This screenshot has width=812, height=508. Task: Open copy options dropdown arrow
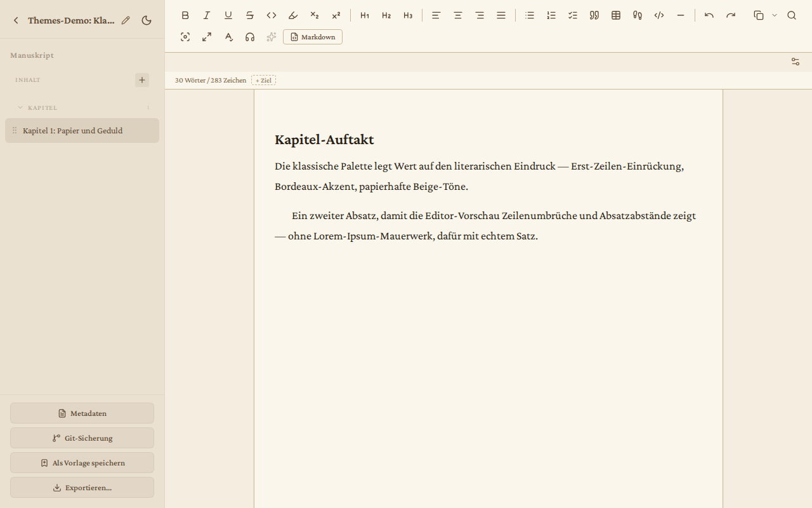pos(775,15)
